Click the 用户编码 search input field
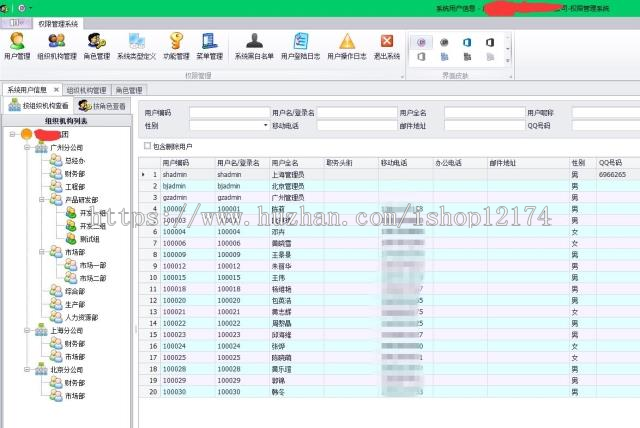 pyautogui.click(x=229, y=112)
